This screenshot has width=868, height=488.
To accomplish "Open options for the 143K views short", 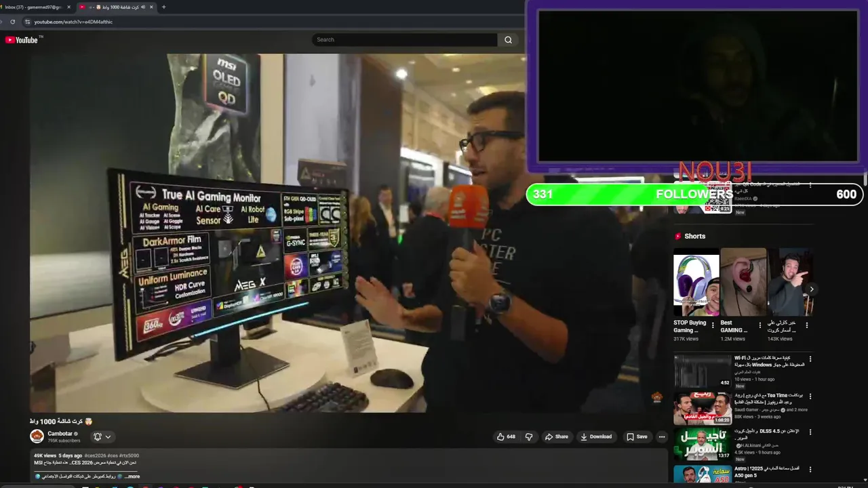I will click(x=807, y=325).
